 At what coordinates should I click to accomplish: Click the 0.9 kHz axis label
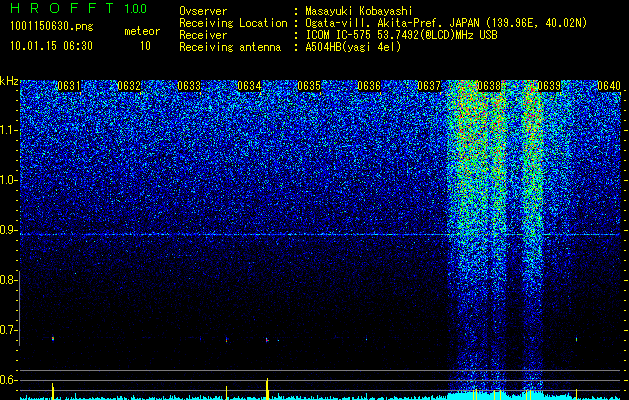[8, 230]
